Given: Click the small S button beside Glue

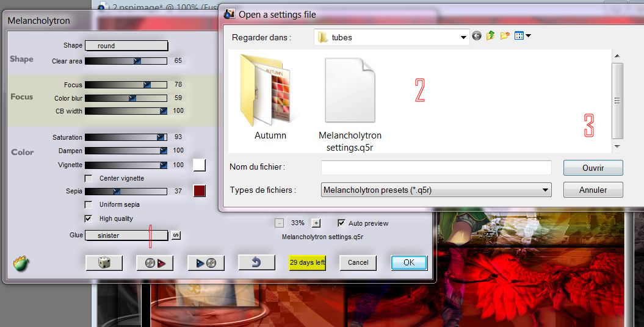Looking at the screenshot, I should click(176, 235).
